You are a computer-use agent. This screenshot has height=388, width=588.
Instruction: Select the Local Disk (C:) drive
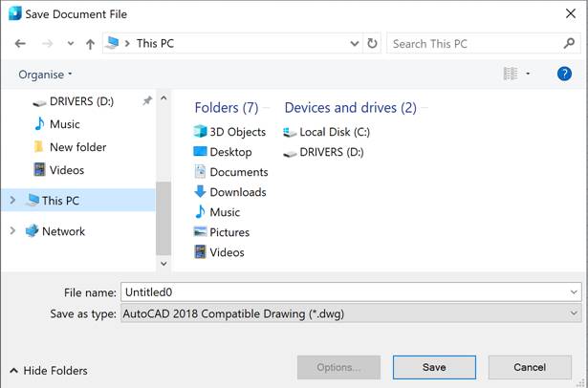click(334, 132)
